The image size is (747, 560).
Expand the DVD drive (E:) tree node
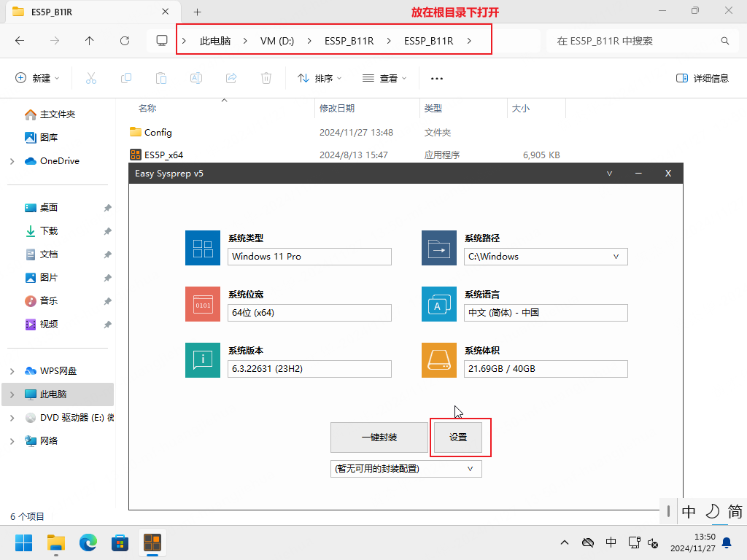12,418
